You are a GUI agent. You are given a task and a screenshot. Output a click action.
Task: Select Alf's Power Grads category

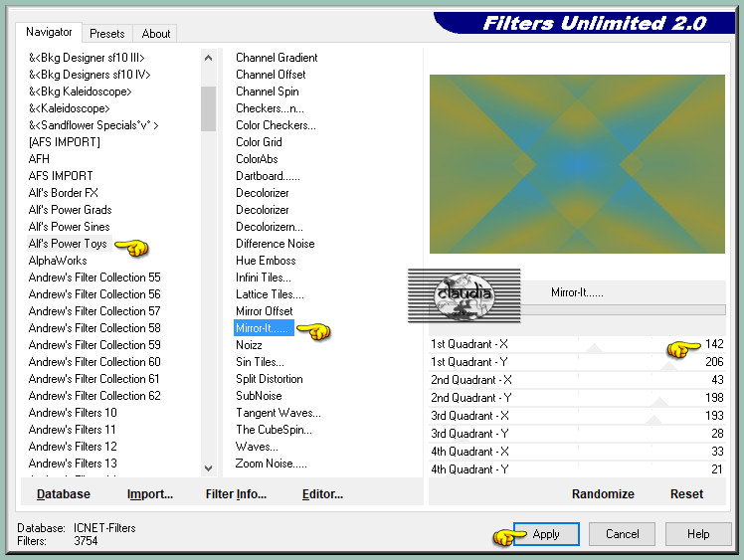pos(71,210)
